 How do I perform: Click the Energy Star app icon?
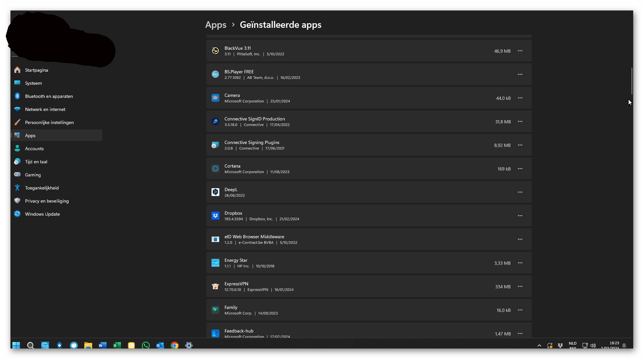click(215, 263)
